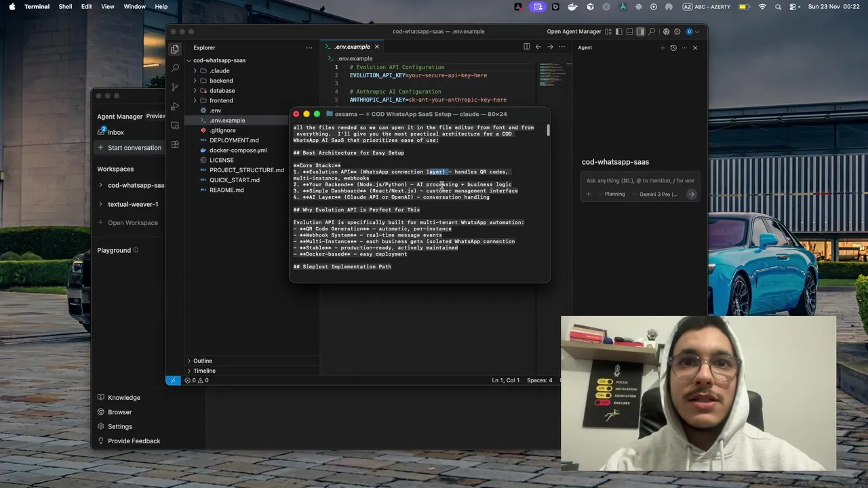Viewport: 868px width, 488px height.
Task: Open the Run and Debug view icon
Action: [175, 106]
